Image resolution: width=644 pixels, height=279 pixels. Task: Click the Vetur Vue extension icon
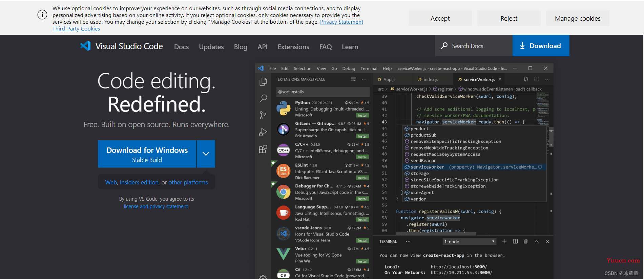point(283,254)
